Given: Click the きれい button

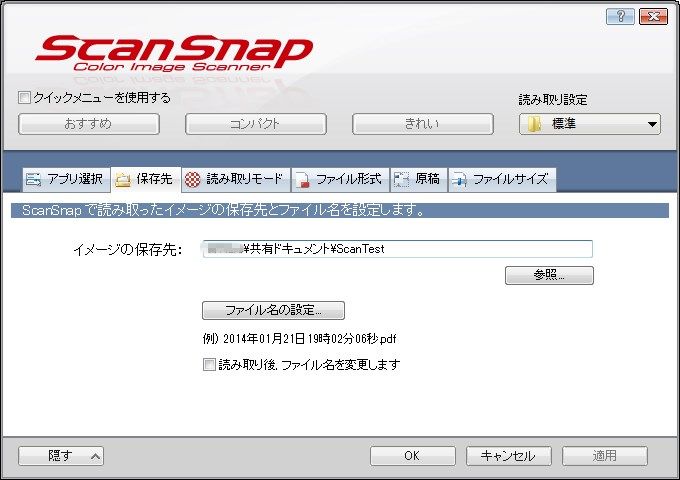Looking at the screenshot, I should [423, 124].
